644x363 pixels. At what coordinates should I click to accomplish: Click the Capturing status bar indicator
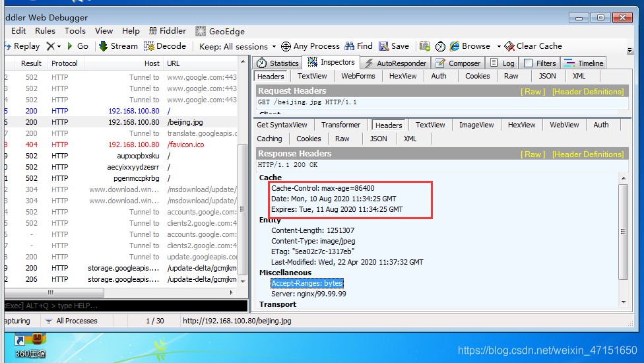click(x=17, y=321)
